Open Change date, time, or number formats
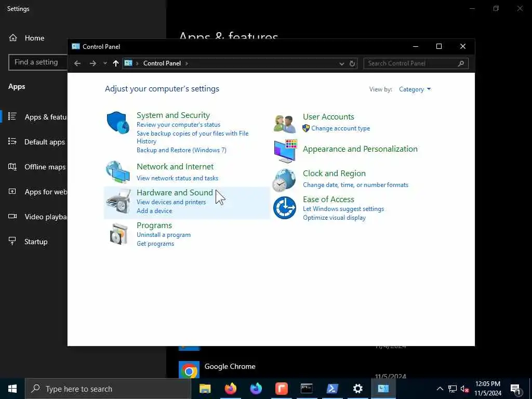The height and width of the screenshot is (399, 532). pos(355,185)
